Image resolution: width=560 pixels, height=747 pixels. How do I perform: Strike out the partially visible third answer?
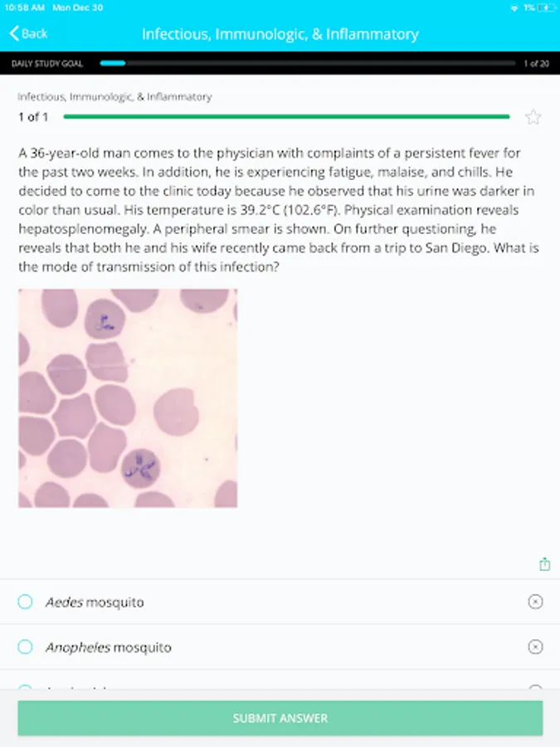(535, 688)
